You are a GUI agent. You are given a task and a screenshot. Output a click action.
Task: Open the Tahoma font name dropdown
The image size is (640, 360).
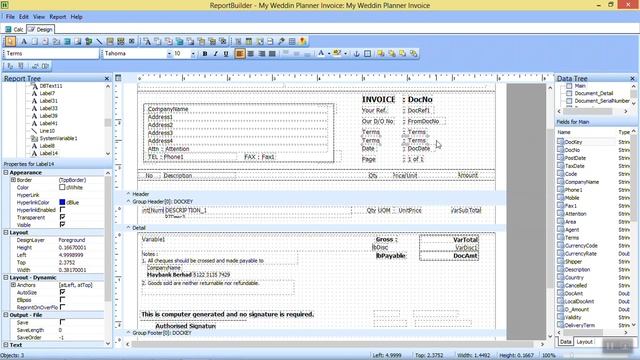[x=169, y=54]
